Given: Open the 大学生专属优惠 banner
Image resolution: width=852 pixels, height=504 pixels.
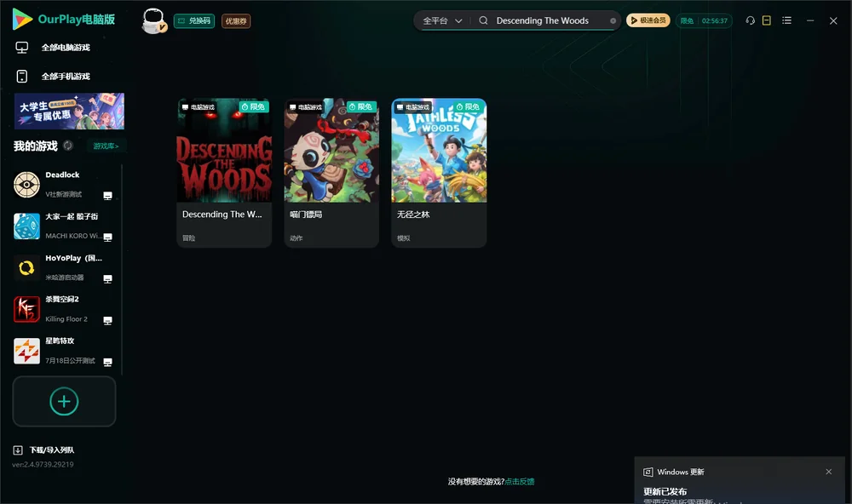Looking at the screenshot, I should (69, 111).
